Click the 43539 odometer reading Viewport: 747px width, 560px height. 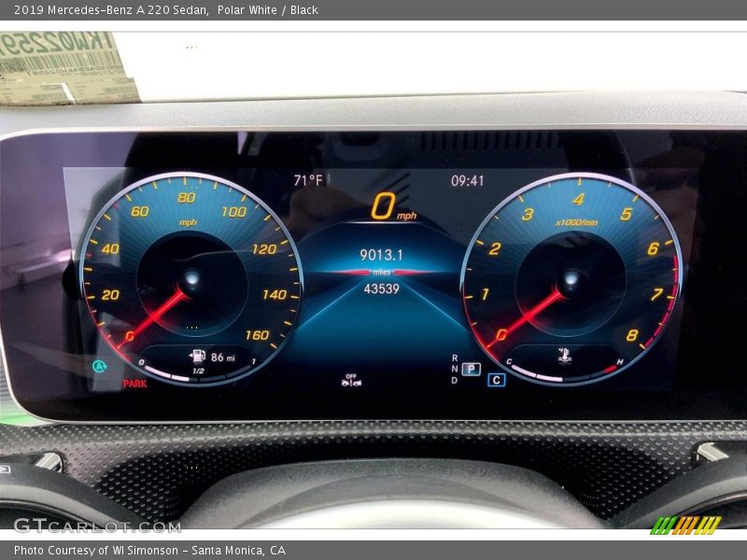pyautogui.click(x=381, y=289)
